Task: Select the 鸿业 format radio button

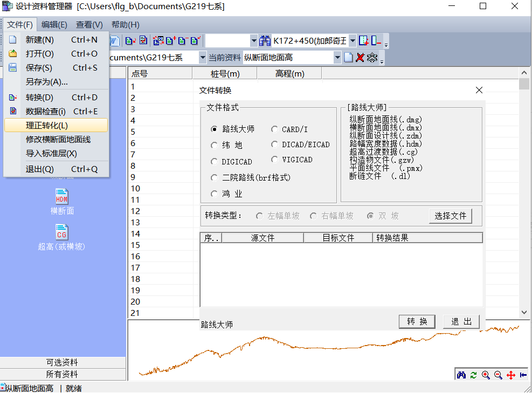Action: (x=215, y=194)
